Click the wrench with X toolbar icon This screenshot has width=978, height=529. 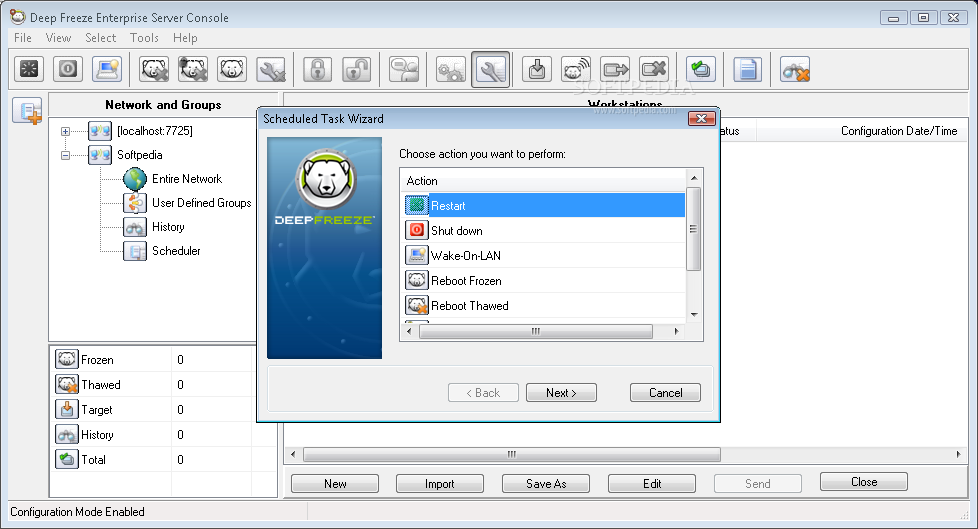pos(271,69)
